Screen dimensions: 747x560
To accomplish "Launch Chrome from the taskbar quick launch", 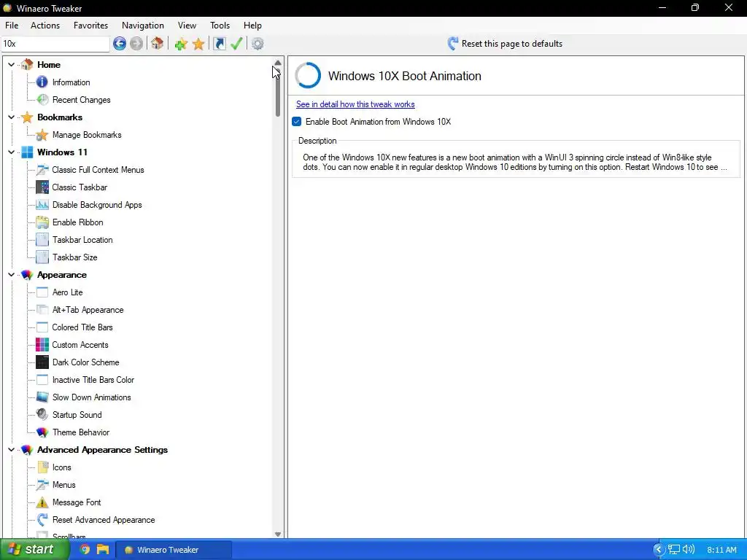I will tap(85, 550).
